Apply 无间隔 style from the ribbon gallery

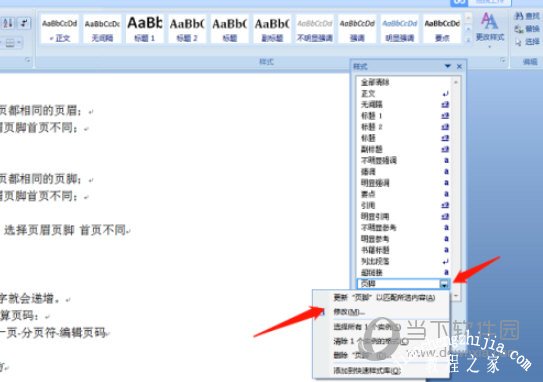tap(102, 29)
